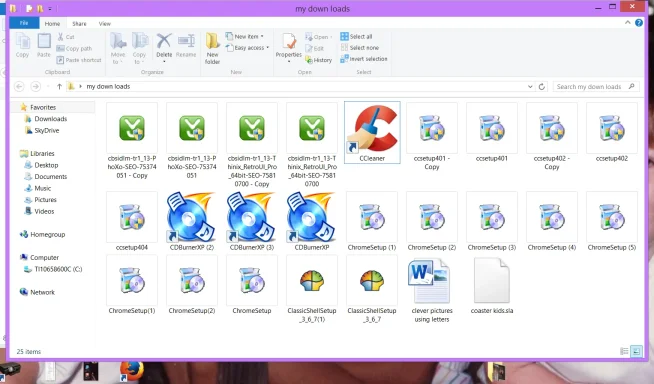Select the plain ChromeSetup installer
Image resolution: width=654 pixels, height=384 pixels.
coord(252,281)
